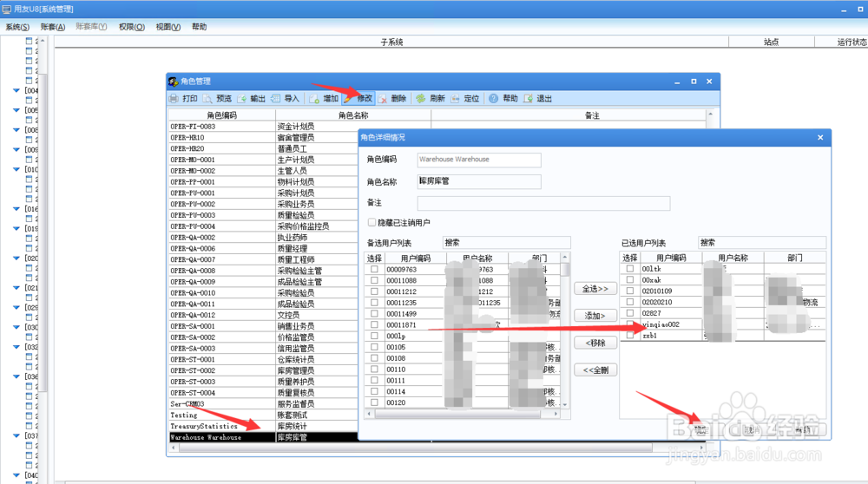Collapse the [016 tree node
Viewport: 868px width, 484px height.
click(x=16, y=209)
